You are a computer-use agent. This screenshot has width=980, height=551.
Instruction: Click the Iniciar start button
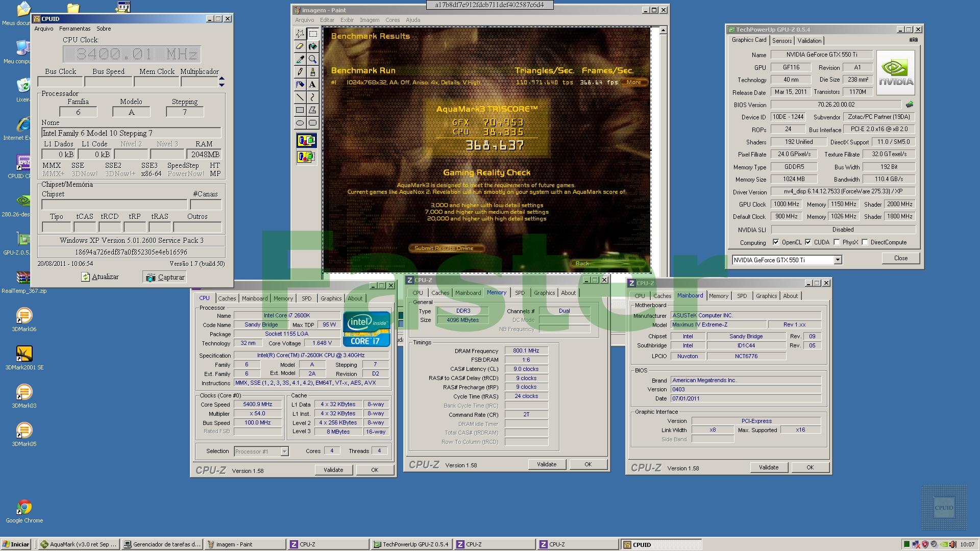click(16, 544)
